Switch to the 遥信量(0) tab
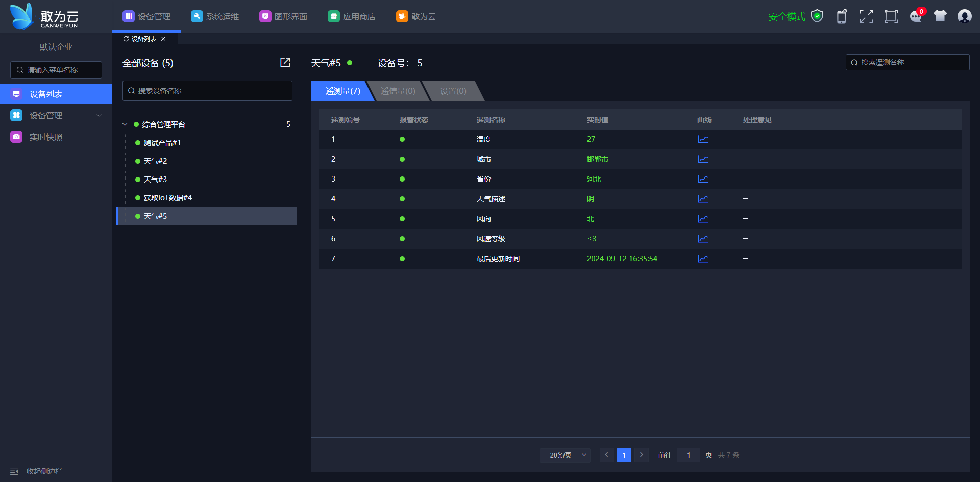Image resolution: width=980 pixels, height=482 pixels. coord(398,91)
